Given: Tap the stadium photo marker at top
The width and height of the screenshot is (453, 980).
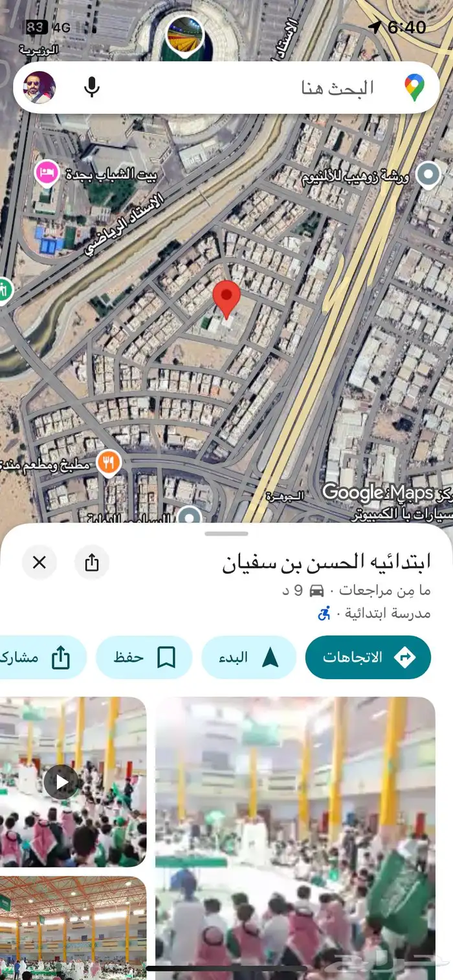Looking at the screenshot, I should coord(185,36).
